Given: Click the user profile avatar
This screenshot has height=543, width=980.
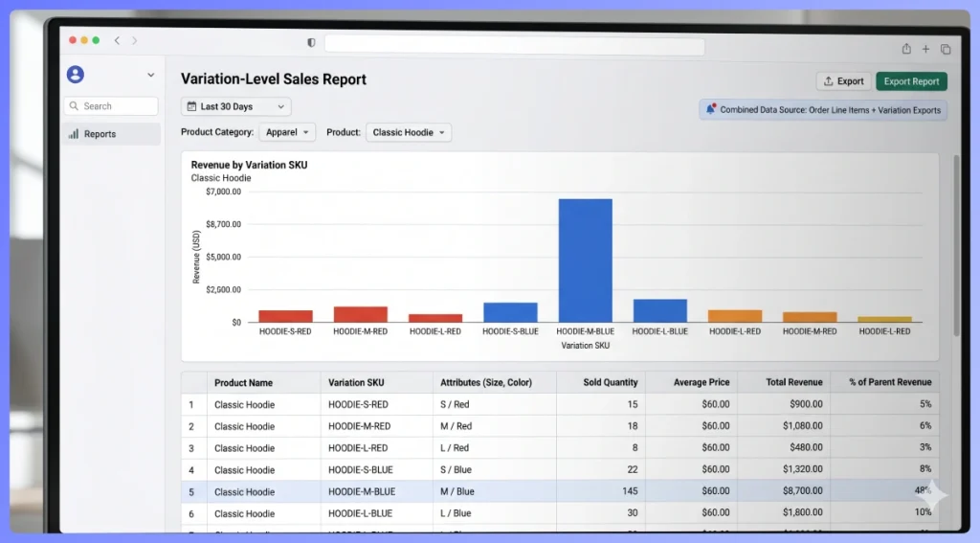Looking at the screenshot, I should [x=76, y=75].
